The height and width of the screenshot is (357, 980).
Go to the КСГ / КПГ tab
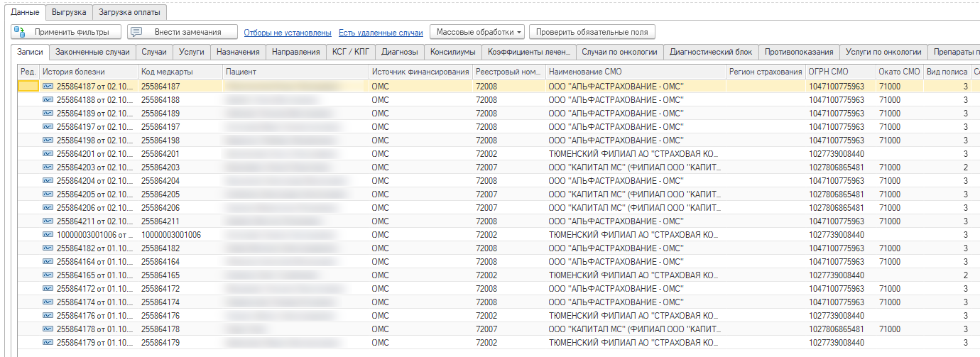click(x=350, y=52)
